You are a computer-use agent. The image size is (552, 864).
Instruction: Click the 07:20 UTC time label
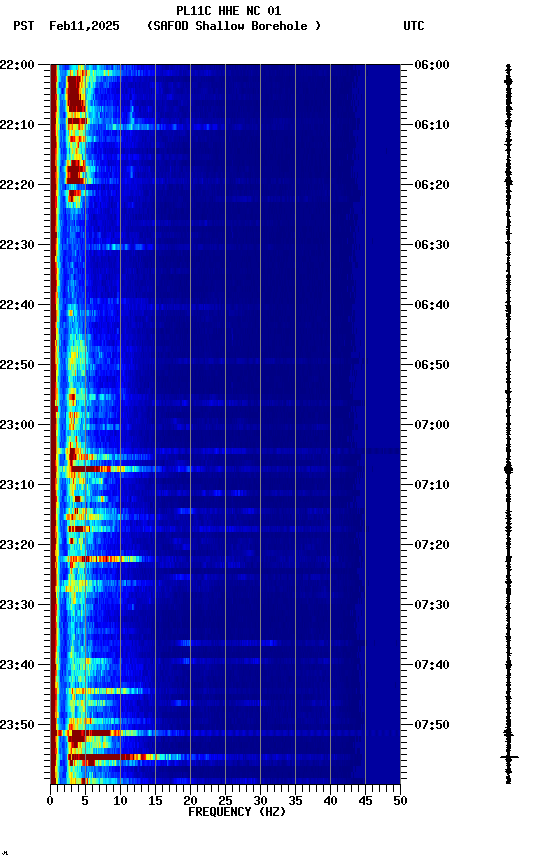click(432, 545)
